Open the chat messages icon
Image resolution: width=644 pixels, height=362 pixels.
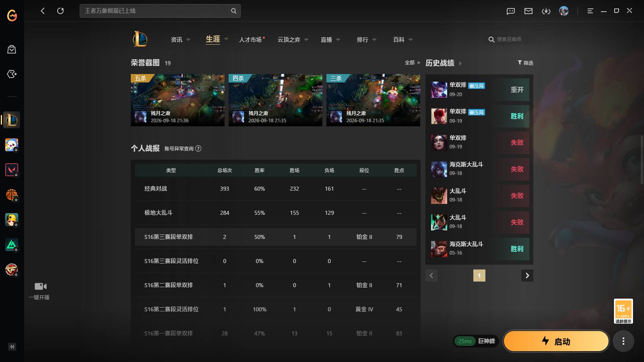click(x=511, y=11)
